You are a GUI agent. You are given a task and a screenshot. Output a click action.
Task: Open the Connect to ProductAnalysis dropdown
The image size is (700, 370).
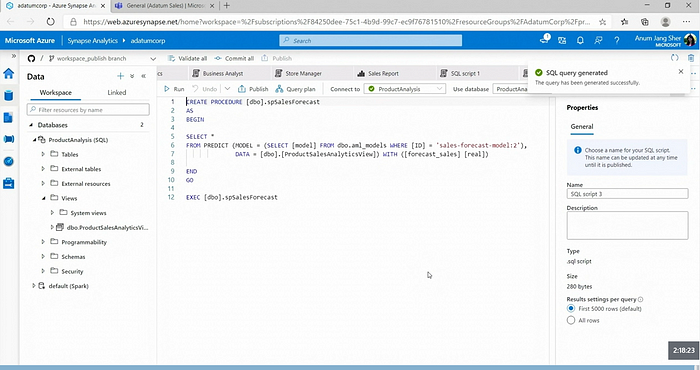[404, 89]
